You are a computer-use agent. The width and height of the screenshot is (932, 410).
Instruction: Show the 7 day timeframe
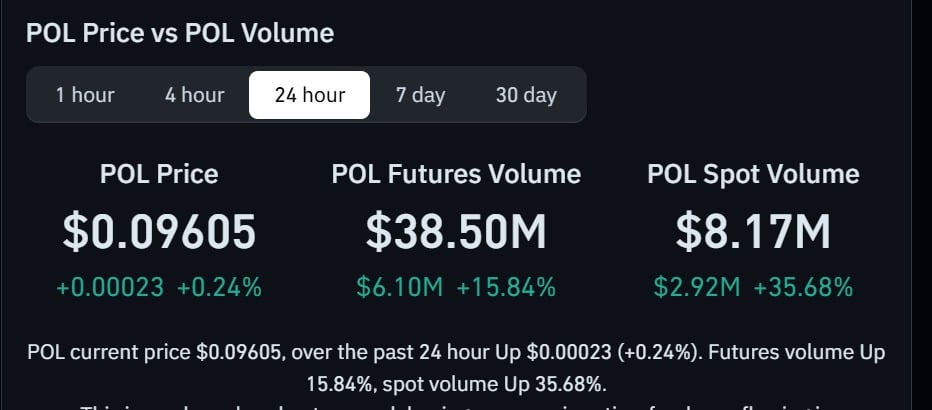pyautogui.click(x=420, y=95)
